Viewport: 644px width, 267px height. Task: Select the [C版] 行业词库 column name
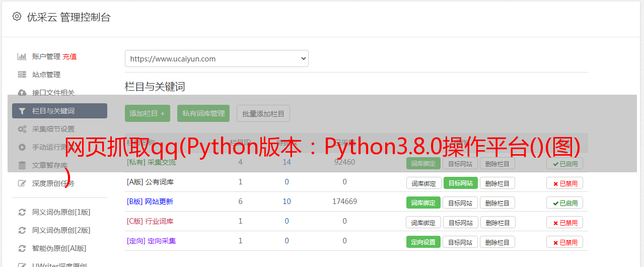click(150, 221)
